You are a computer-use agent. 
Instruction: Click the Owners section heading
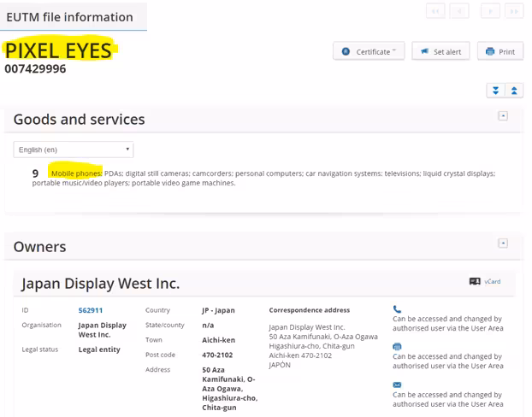pos(39,246)
